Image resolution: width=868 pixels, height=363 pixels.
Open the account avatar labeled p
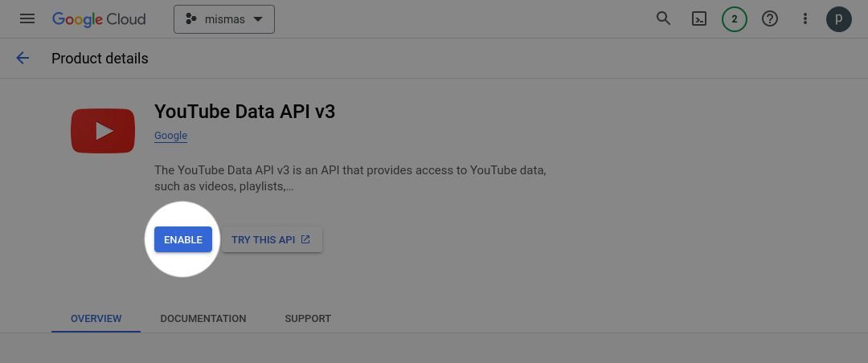point(839,19)
